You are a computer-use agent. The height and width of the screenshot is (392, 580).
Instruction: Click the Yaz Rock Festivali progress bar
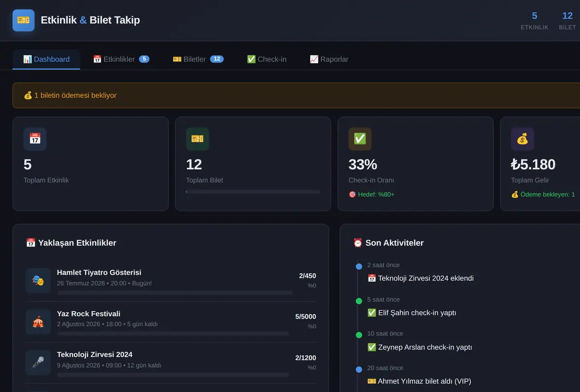(173, 334)
